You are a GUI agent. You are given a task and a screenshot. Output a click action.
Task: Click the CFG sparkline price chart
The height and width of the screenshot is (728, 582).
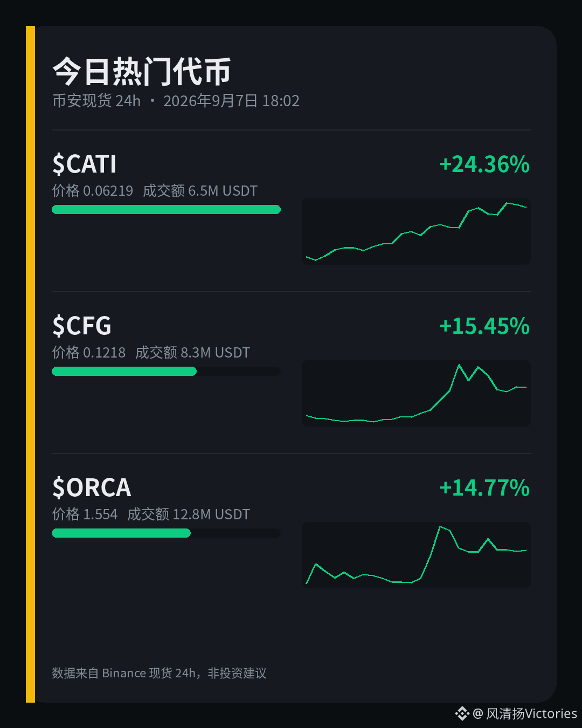coord(416,393)
